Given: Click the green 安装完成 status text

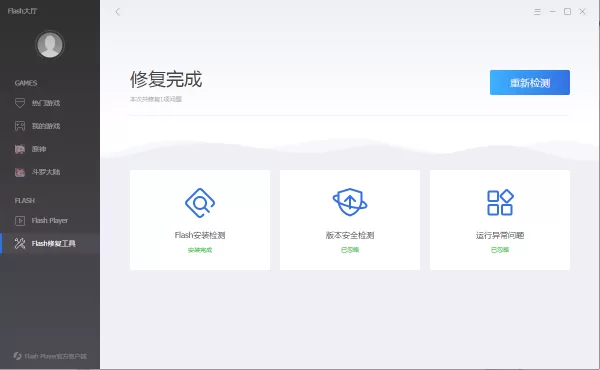Looking at the screenshot, I should pyautogui.click(x=200, y=250).
